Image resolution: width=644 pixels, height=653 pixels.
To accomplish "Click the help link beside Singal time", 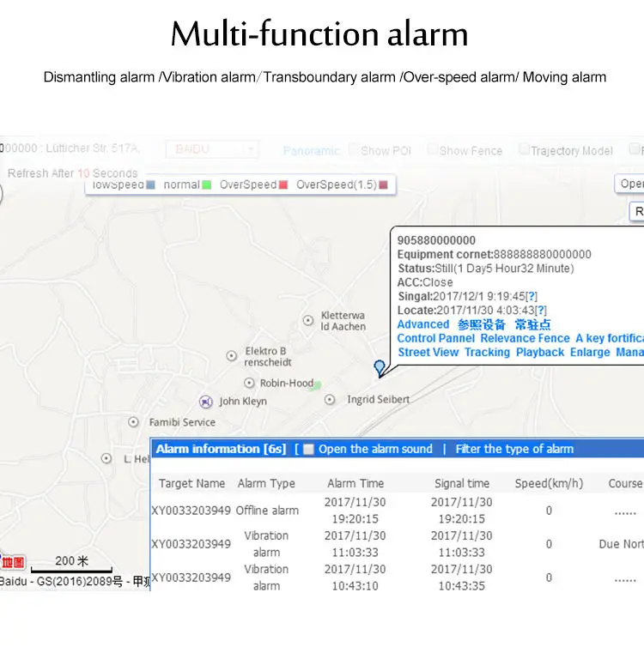I will pos(532,297).
